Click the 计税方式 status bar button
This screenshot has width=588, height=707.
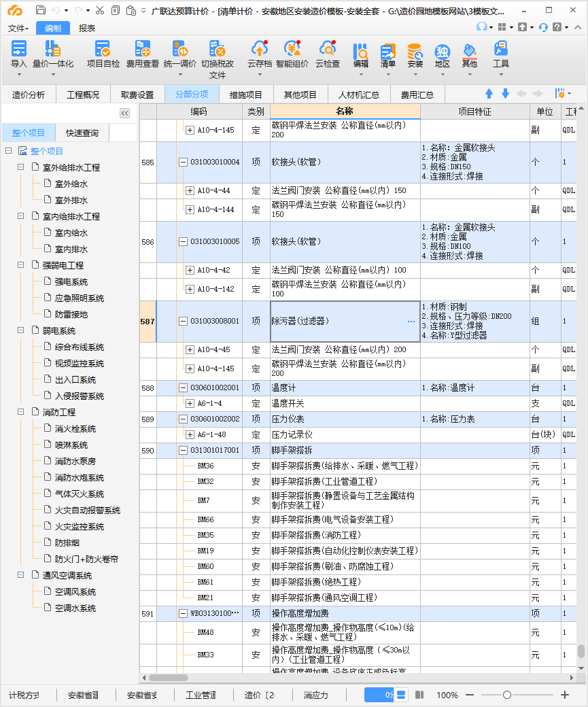coord(24,695)
